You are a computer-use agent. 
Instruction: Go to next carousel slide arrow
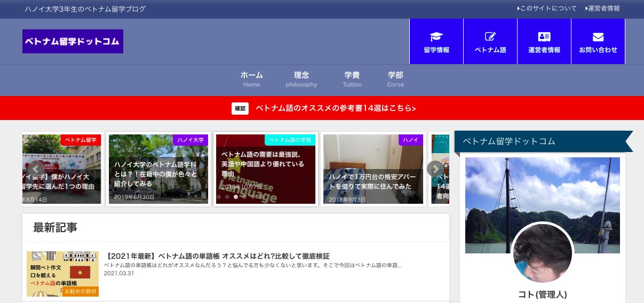(435, 169)
